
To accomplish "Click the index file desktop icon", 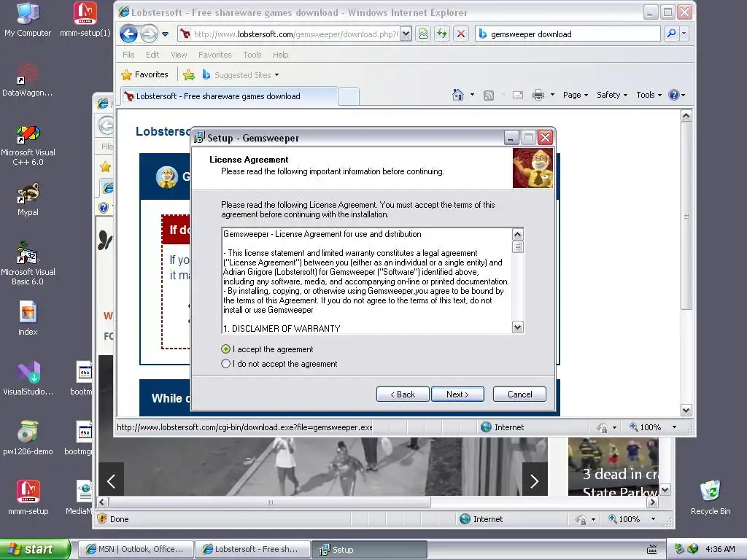I will (x=28, y=318).
